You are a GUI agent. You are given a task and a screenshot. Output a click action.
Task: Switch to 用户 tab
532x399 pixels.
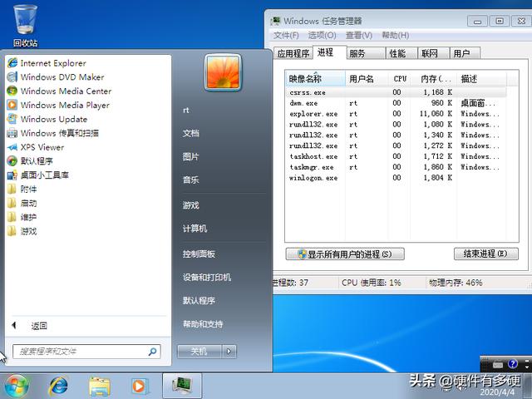pyautogui.click(x=465, y=53)
